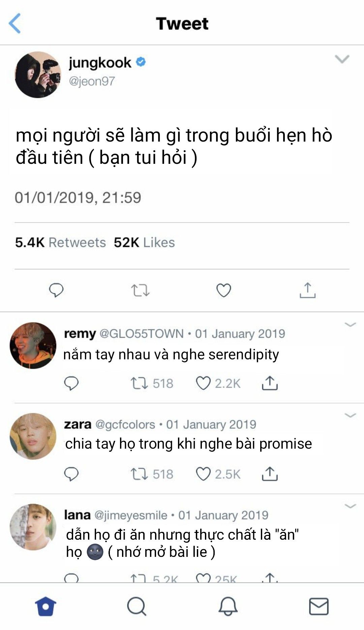This screenshot has width=364, height=630.
Task: Expand options chevron on remy's reply
Action: click(x=351, y=325)
